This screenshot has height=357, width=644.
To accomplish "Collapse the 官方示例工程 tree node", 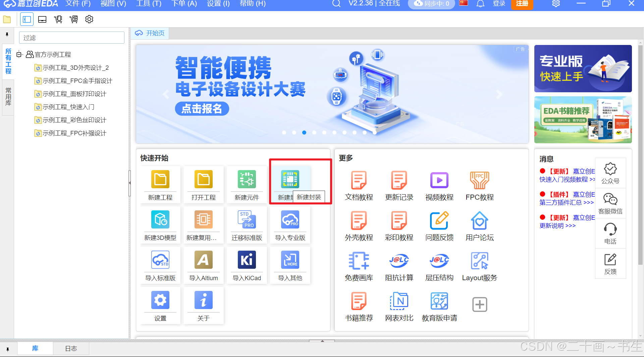I will 19,54.
